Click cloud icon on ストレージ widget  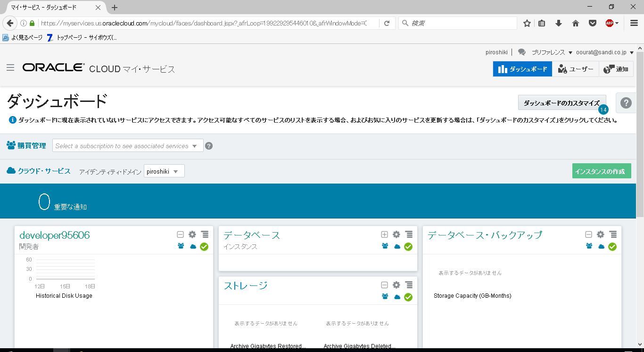[397, 297]
